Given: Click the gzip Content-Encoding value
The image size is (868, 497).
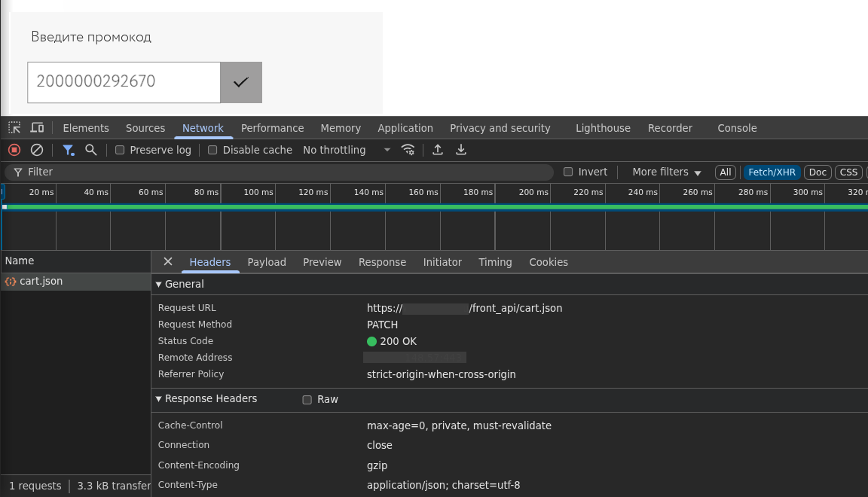Looking at the screenshot, I should click(377, 466).
